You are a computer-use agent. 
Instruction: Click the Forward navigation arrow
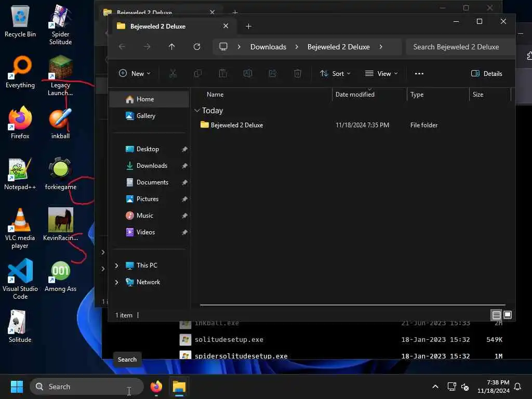tap(147, 47)
